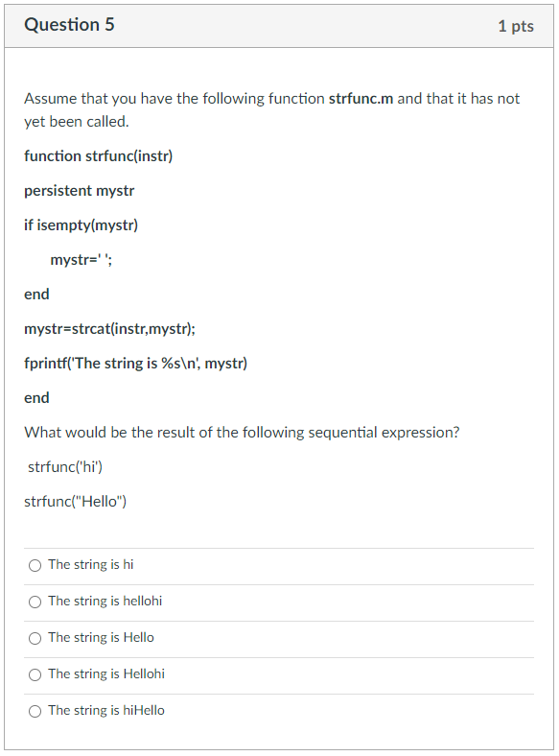Viewport: 559px width, 756px height.
Task: Pick the 'The string is Hellohi' radio button
Action: click(x=35, y=674)
